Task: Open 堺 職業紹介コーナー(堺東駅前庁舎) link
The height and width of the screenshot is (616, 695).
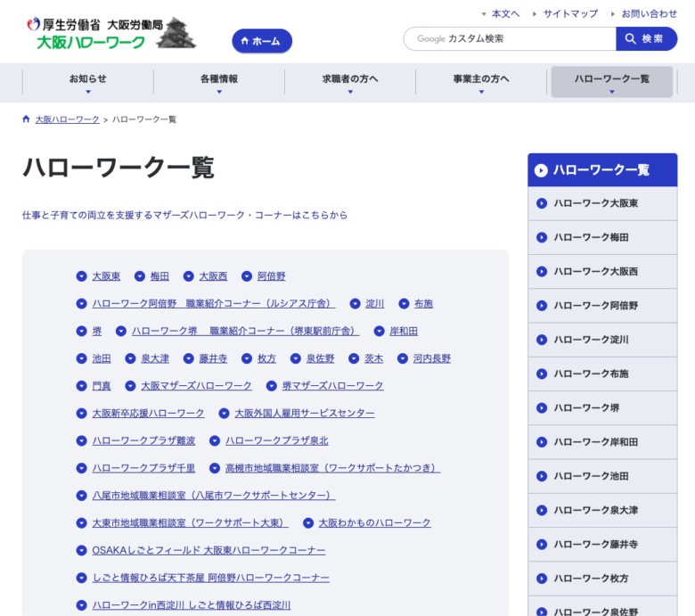Action: tap(246, 332)
